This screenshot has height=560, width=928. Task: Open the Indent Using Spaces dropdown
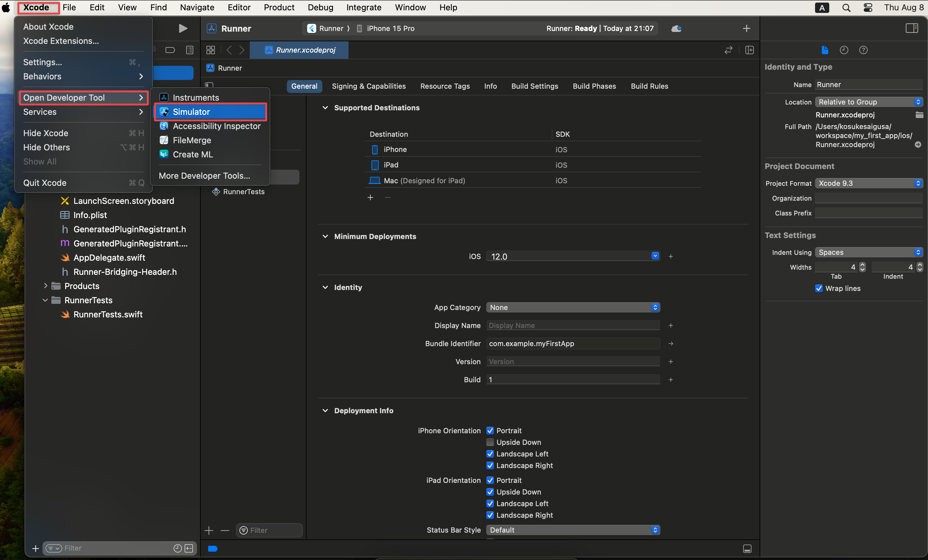869,252
